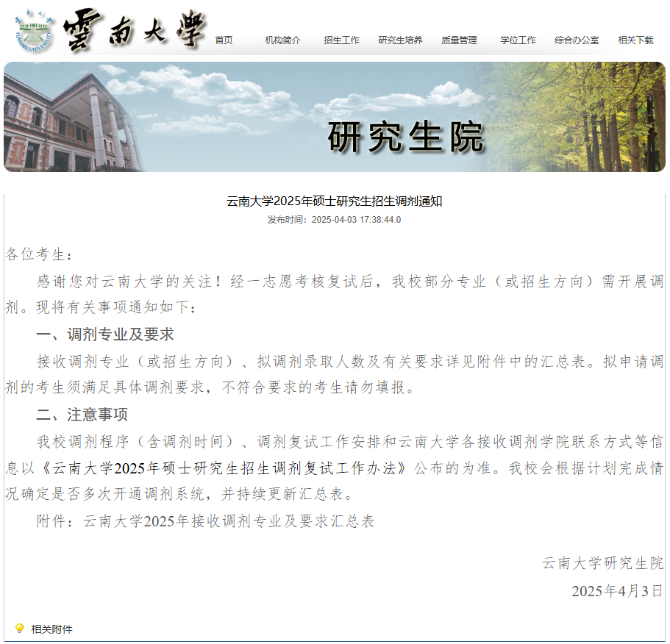Click the 发布时间 publish timestamp

tap(335, 220)
